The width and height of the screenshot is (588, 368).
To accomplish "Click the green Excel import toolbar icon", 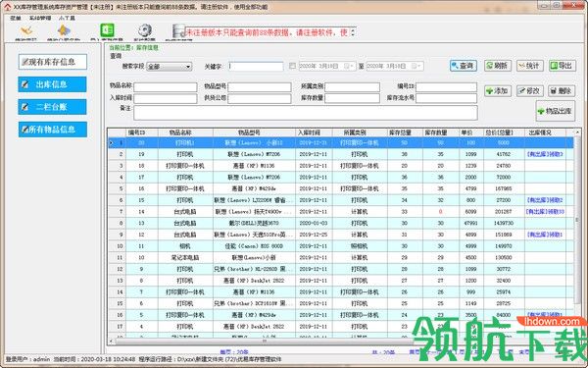I will click(x=107, y=30).
